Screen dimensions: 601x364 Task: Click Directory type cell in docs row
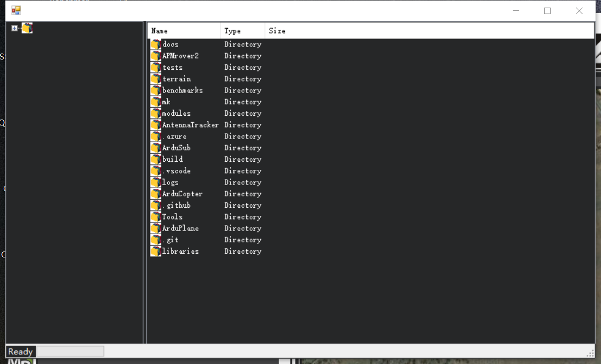243,44
